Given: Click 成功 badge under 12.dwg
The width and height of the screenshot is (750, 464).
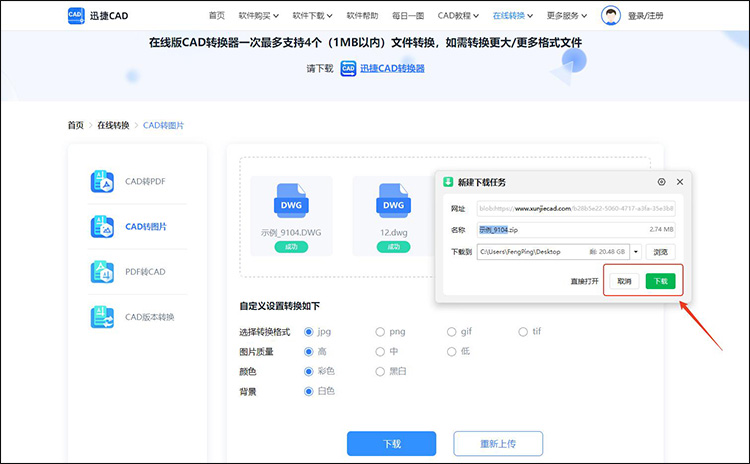Looking at the screenshot, I should coord(393,247).
